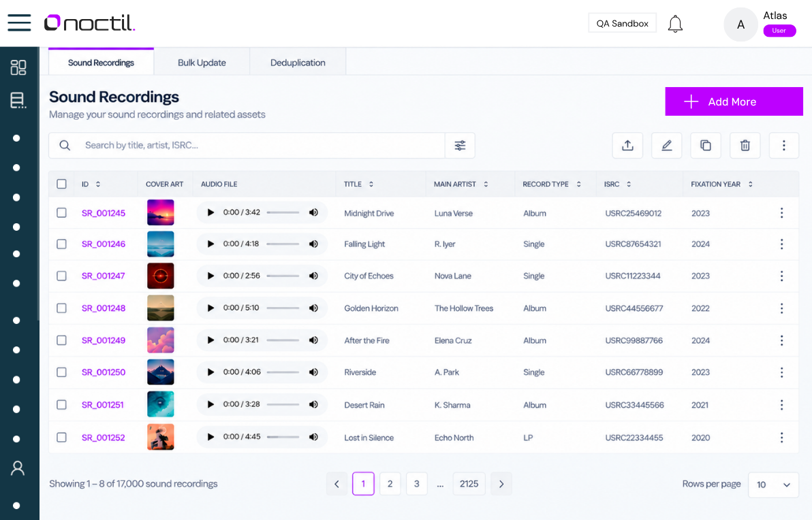Switch to the Deduplication tab
This screenshot has width=812, height=520.
coord(298,63)
